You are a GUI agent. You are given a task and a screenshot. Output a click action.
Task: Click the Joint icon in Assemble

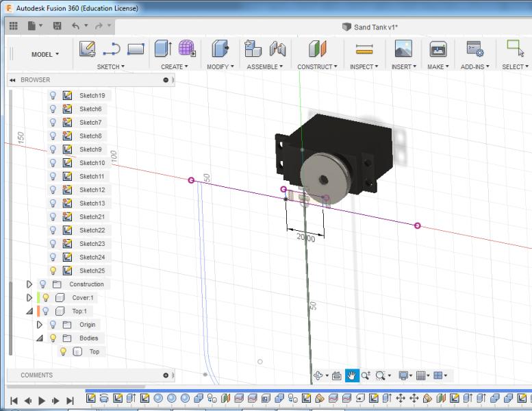[277, 49]
